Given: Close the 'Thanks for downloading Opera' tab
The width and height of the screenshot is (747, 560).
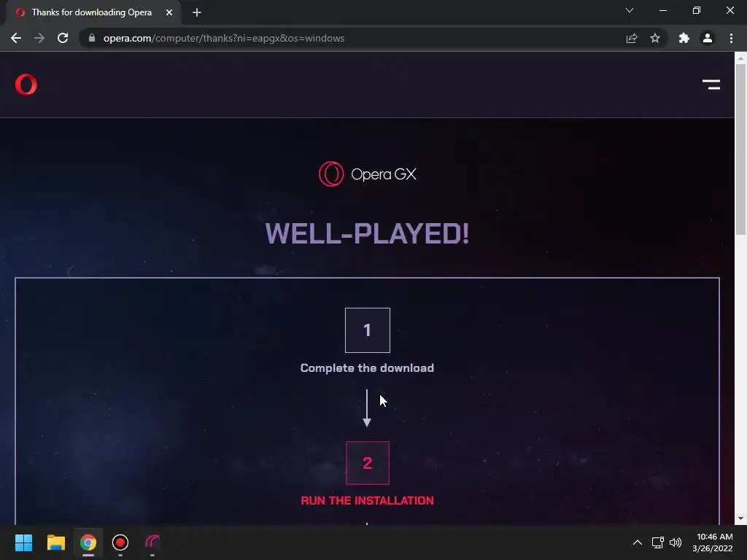Looking at the screenshot, I should [169, 12].
